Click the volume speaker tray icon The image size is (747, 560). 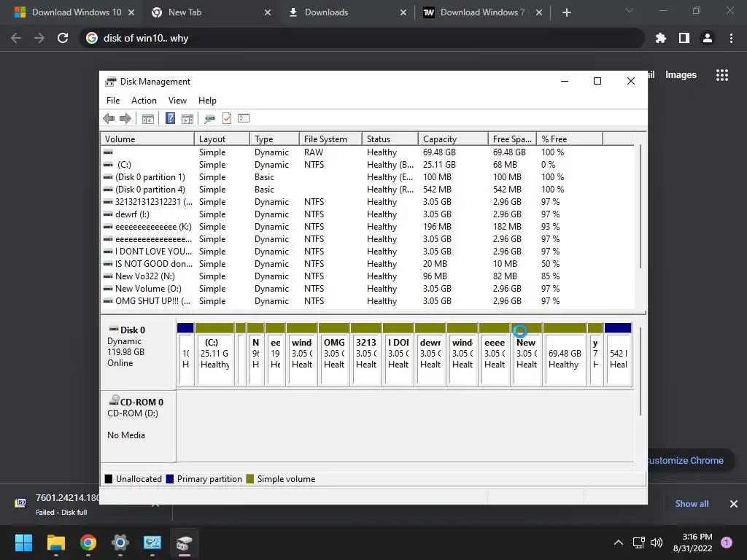tap(657, 542)
